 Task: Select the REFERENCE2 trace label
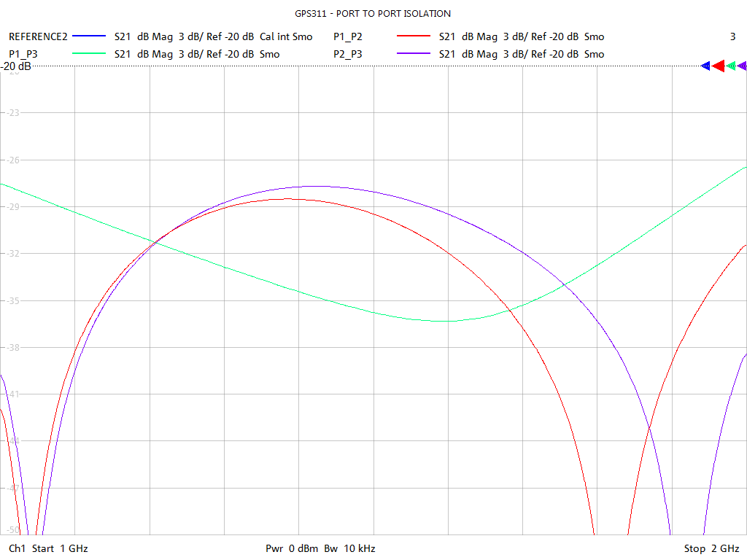click(x=38, y=36)
